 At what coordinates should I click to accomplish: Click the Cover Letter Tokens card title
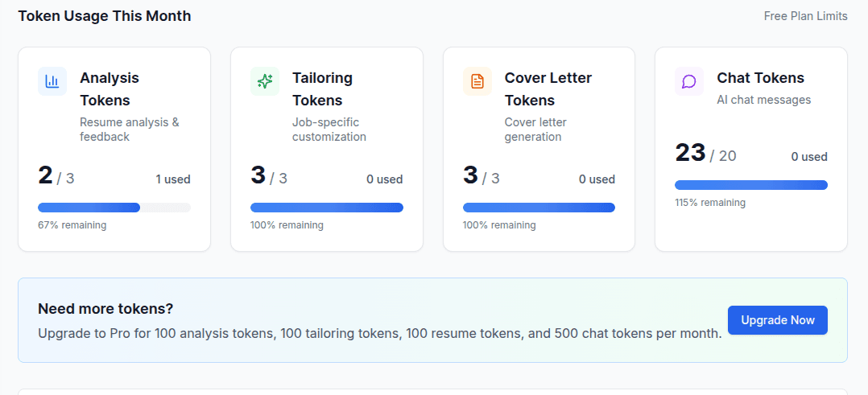[x=548, y=89]
